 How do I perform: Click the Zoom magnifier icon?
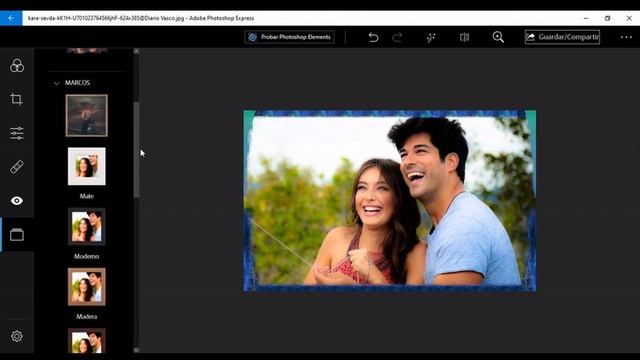point(498,37)
